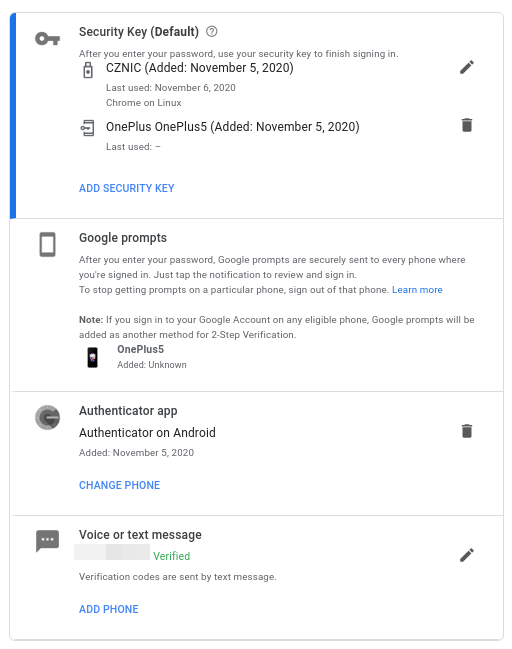The width and height of the screenshot is (512, 649).
Task: Click the Google prompts phone icon
Action: (x=48, y=244)
